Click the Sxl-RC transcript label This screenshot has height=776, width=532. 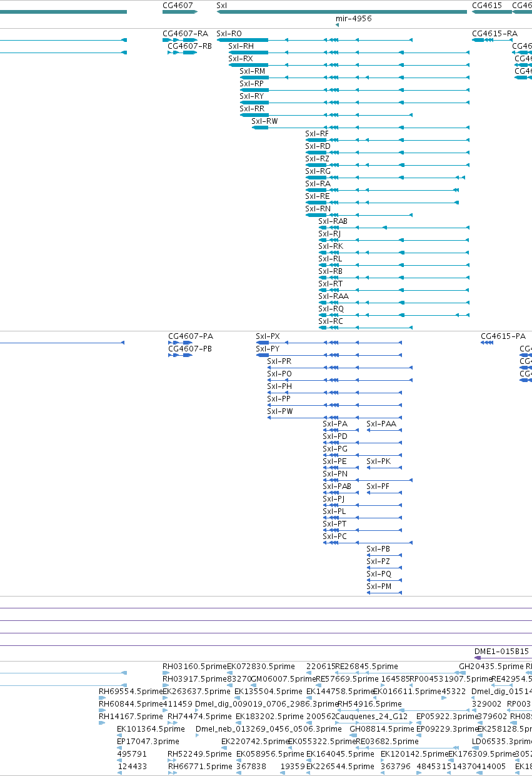(x=331, y=321)
